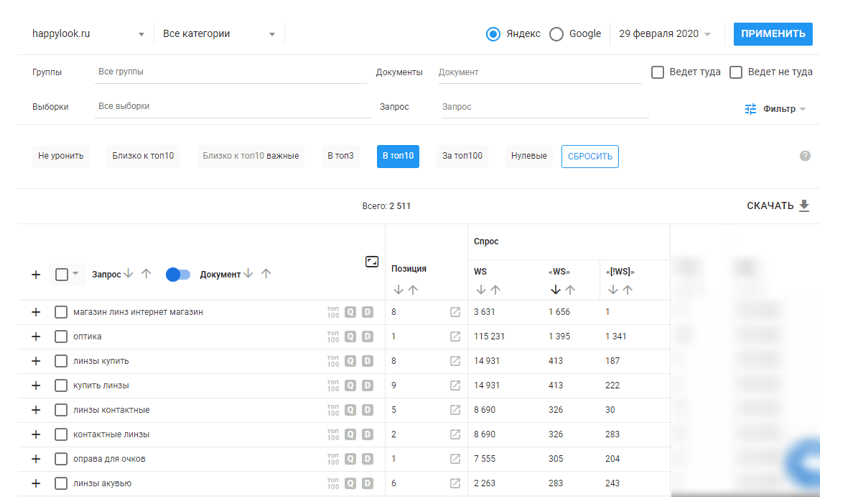
Task: Click the help question mark icon
Action: [805, 156]
